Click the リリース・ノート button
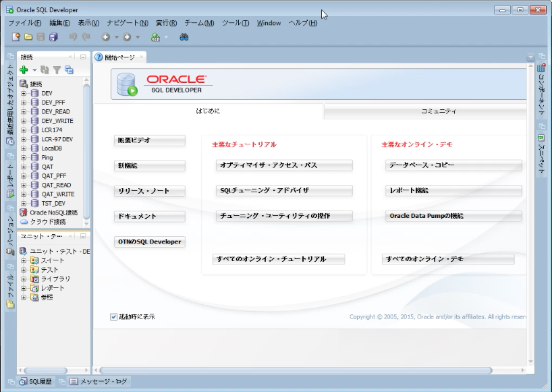 [150, 191]
